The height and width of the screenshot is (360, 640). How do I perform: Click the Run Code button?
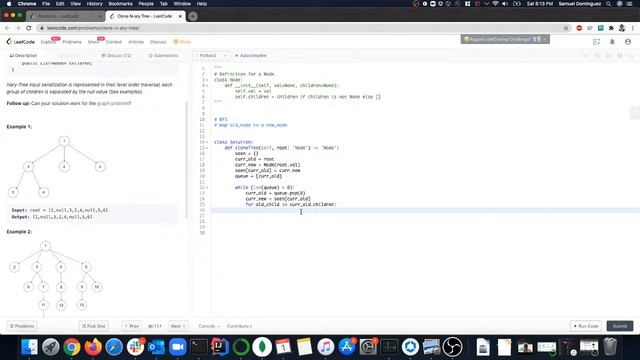click(x=586, y=326)
